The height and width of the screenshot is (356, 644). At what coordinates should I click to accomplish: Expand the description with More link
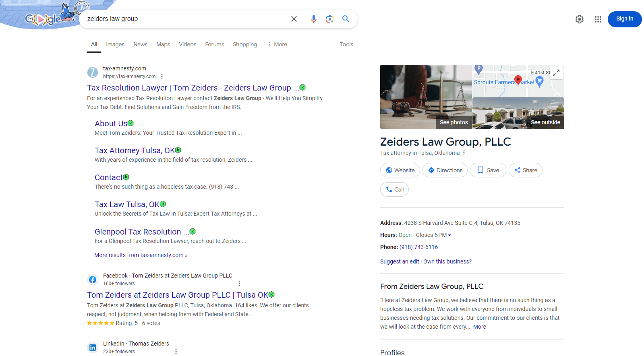480,327
